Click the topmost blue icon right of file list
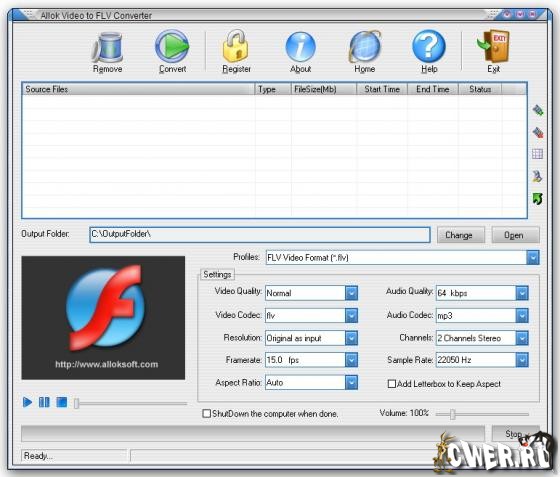This screenshot has width=560, height=477. point(538,110)
